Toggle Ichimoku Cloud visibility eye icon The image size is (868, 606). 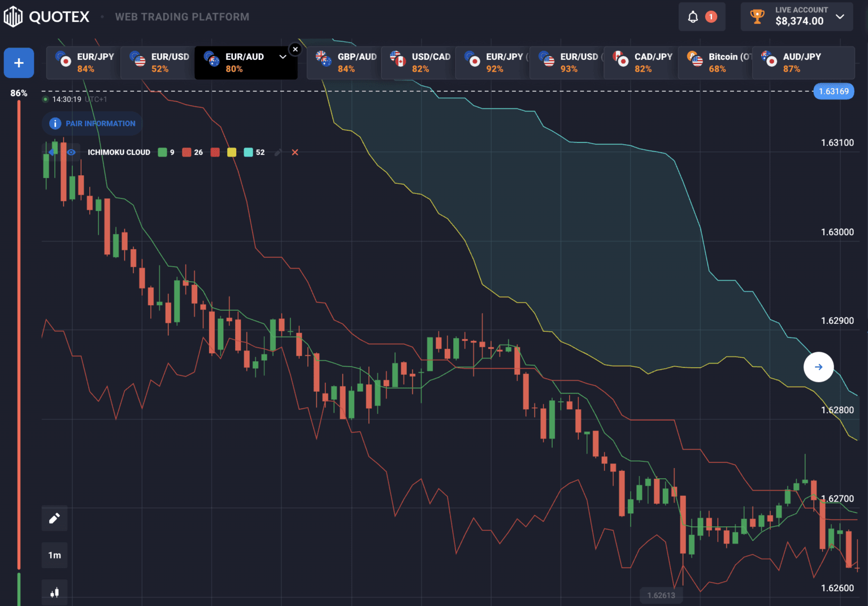[x=71, y=153]
